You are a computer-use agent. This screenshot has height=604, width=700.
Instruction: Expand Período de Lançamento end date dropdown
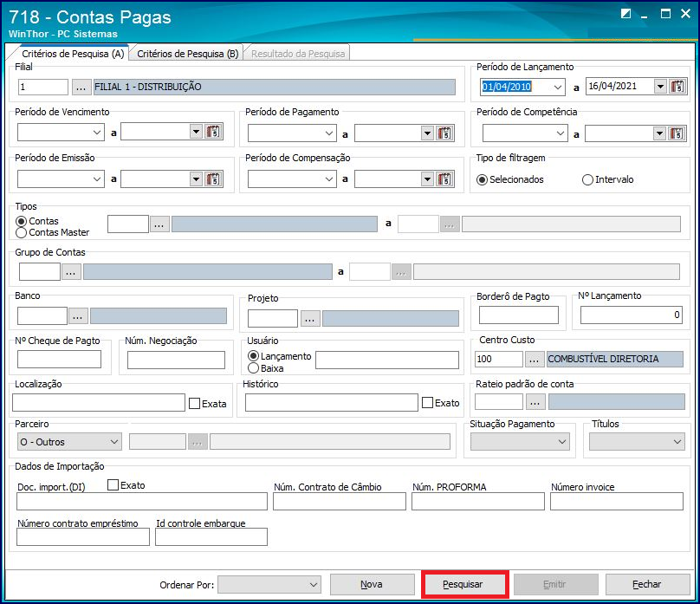[x=660, y=86]
